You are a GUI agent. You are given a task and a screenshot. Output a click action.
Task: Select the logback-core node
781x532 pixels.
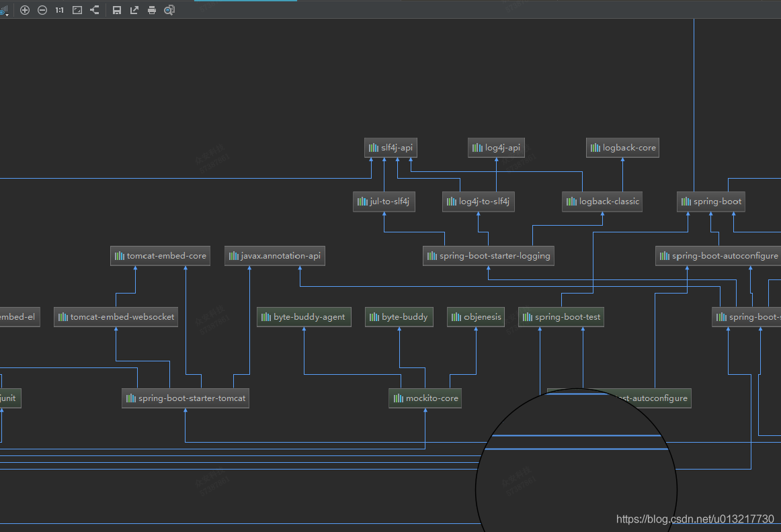pos(622,148)
